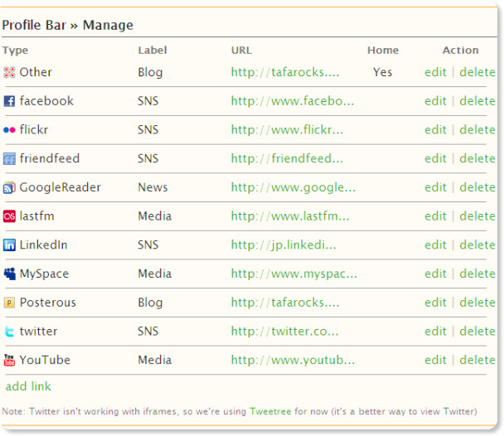Click the lastfm icon
504x436 pixels.
pos(9,216)
